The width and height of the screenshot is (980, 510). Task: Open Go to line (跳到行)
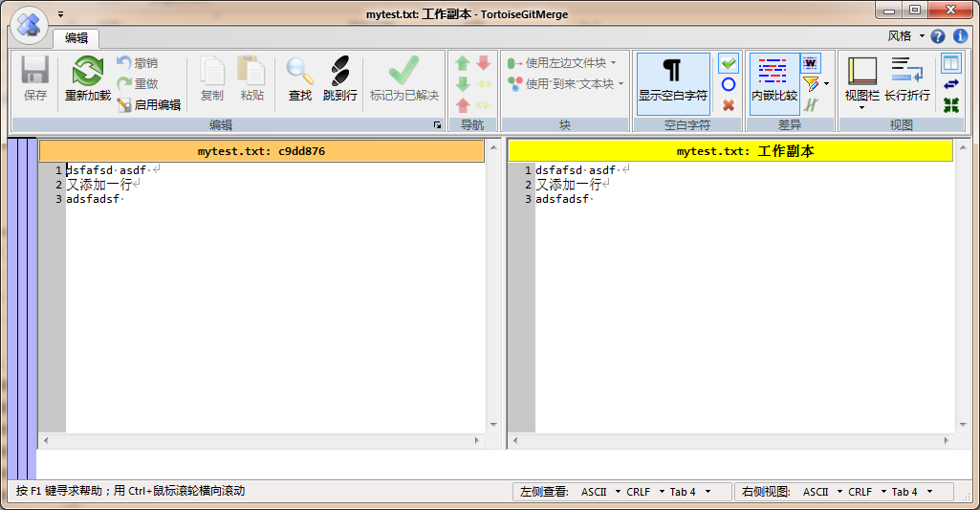click(340, 78)
